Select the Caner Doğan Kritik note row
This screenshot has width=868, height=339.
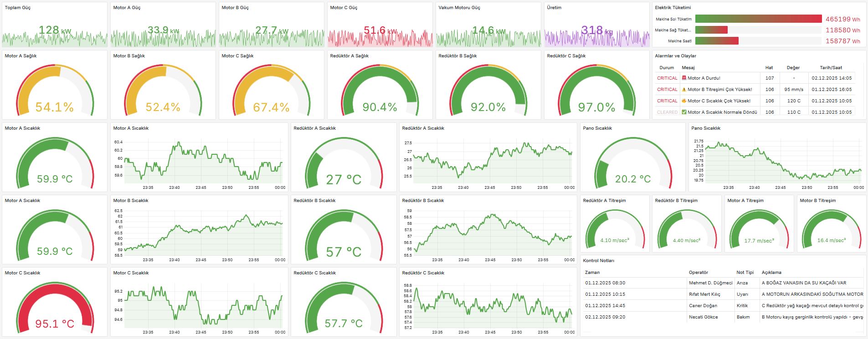point(723,306)
